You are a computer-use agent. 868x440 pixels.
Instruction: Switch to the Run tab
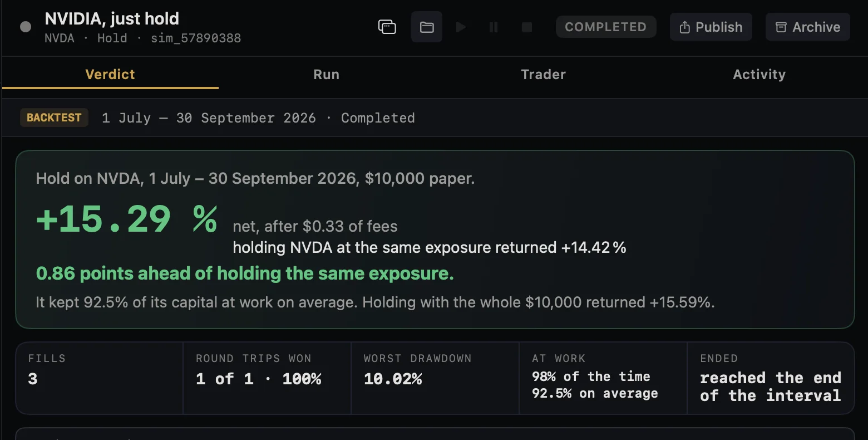[327, 74]
